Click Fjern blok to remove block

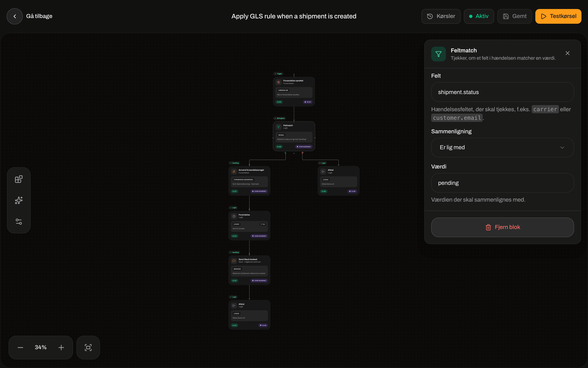click(x=502, y=227)
